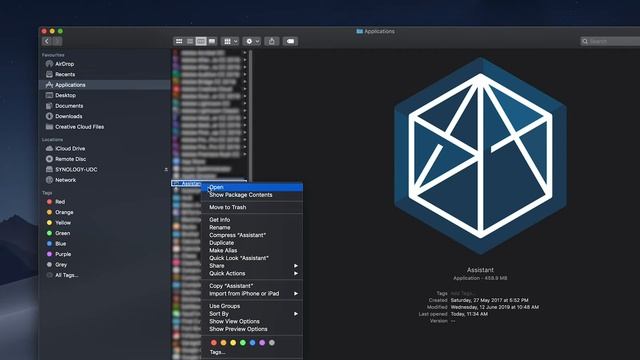Eject the SYNOLOGY-UDC volume
The height and width of the screenshot is (360, 640).
click(166, 169)
